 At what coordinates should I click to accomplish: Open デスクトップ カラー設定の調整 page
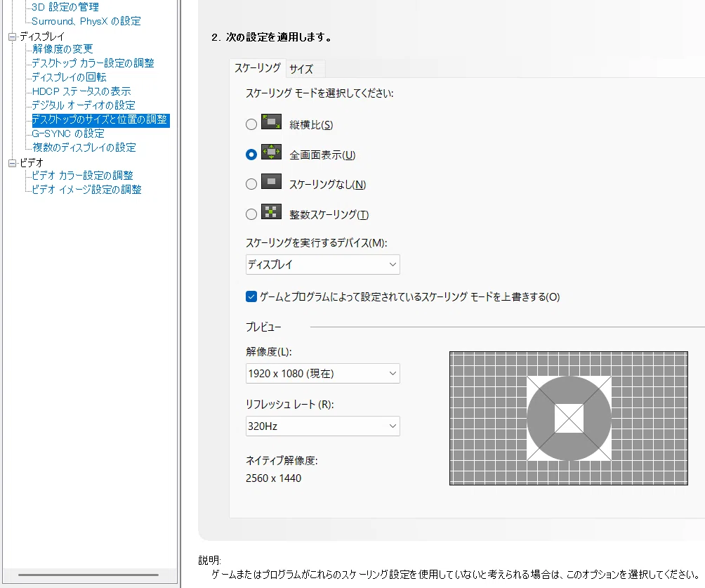(x=93, y=63)
